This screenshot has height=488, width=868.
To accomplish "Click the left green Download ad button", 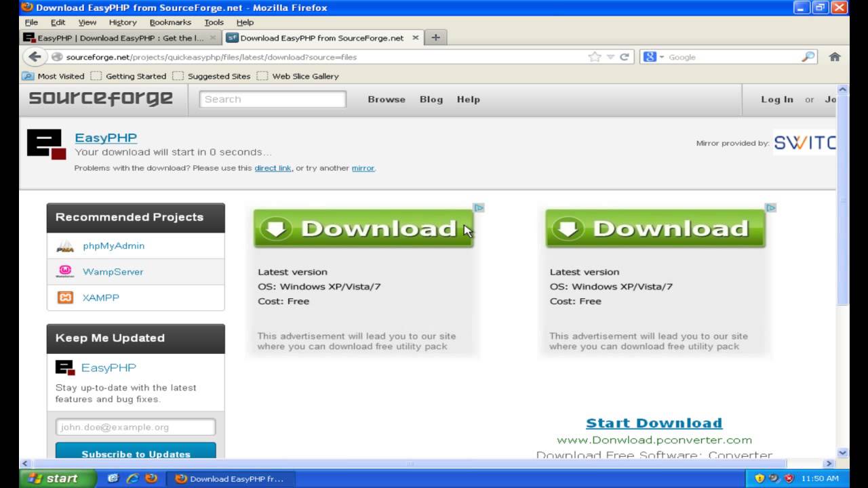I will coord(363,228).
